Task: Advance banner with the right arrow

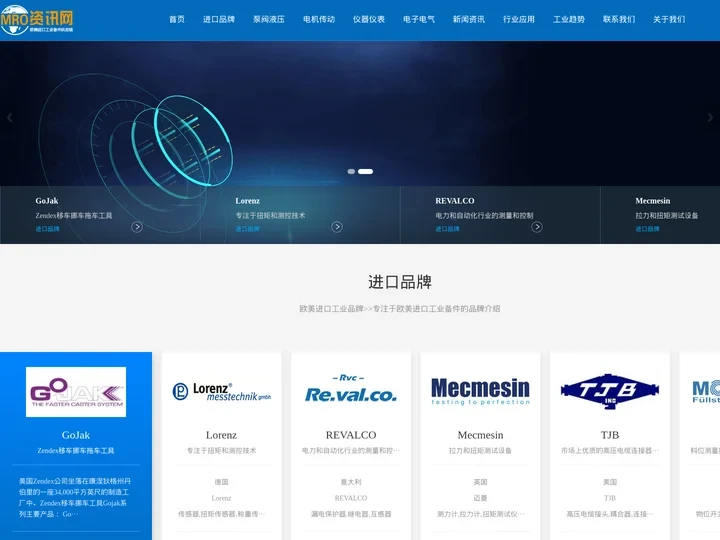Action: point(710,118)
